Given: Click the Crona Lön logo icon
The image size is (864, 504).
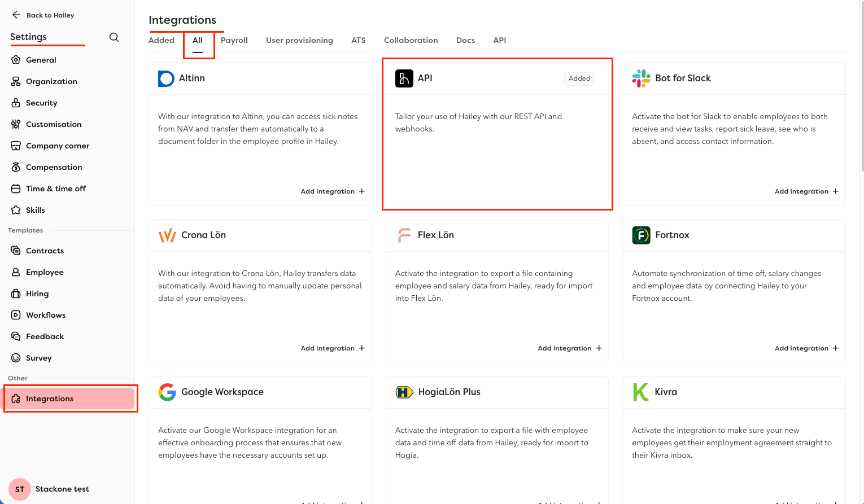Looking at the screenshot, I should (x=167, y=235).
